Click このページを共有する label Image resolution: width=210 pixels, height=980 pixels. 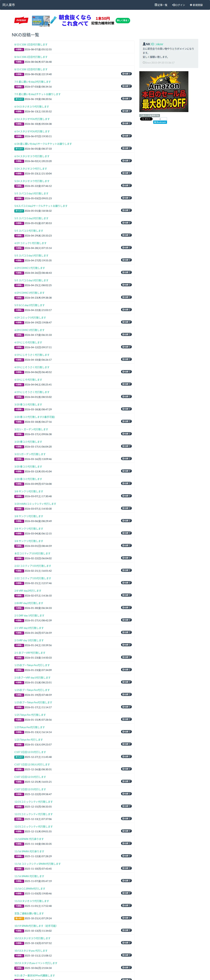point(149,116)
